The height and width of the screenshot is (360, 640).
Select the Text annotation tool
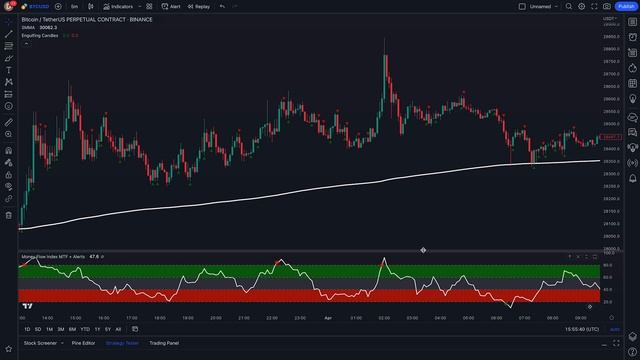(x=9, y=70)
